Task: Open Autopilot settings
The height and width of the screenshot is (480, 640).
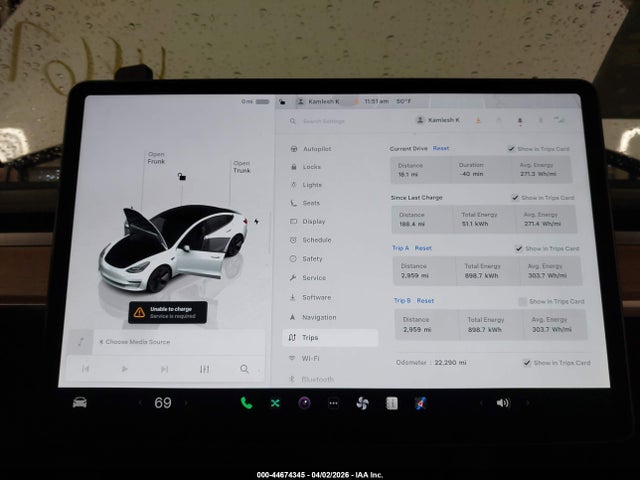Action: [x=311, y=149]
